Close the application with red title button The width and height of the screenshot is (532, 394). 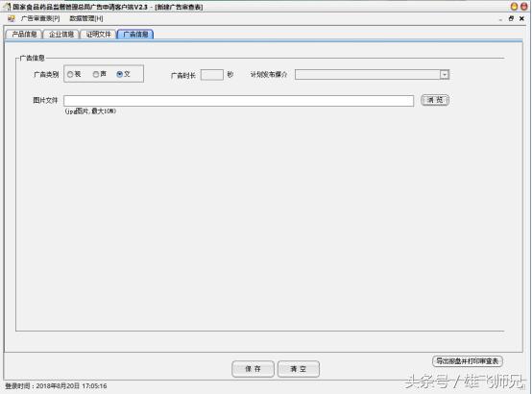[x=524, y=7]
